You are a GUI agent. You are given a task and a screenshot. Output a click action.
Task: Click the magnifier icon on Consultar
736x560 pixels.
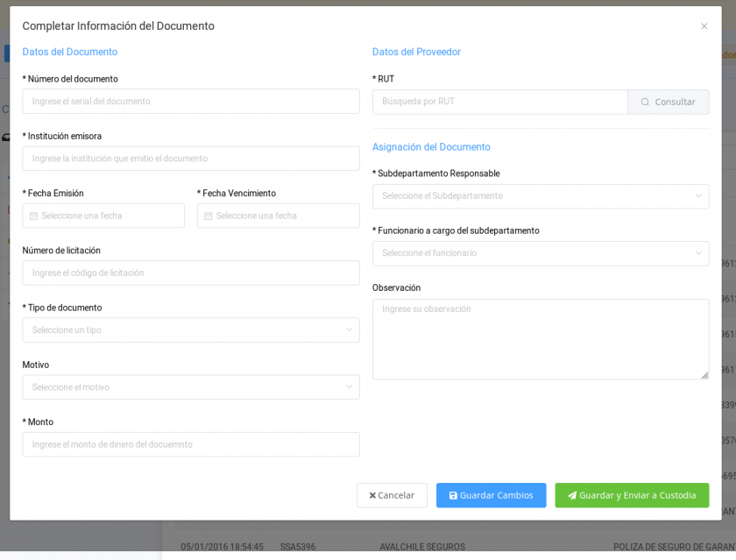point(644,102)
